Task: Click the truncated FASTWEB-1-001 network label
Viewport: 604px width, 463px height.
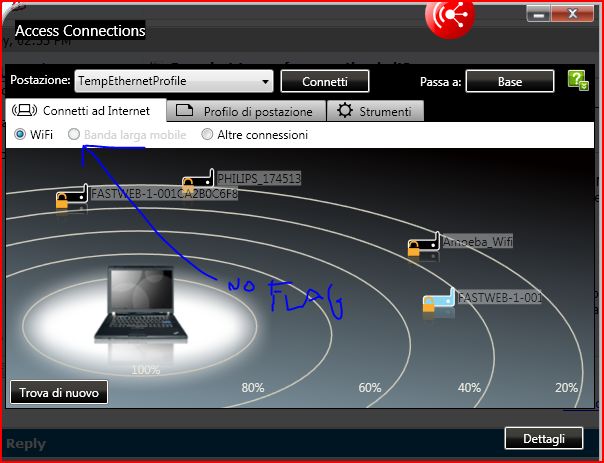Action: point(500,297)
